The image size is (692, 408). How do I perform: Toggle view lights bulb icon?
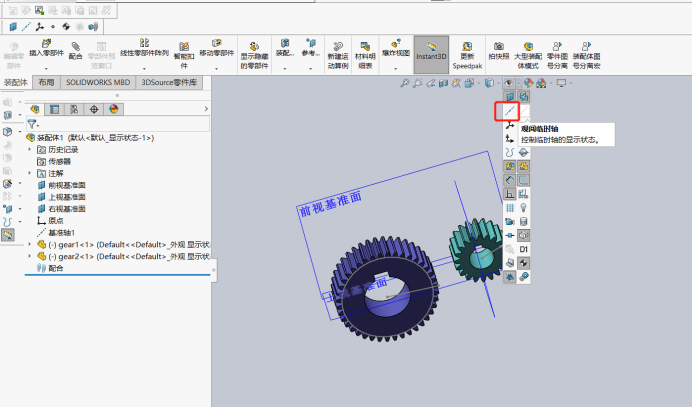click(524, 208)
